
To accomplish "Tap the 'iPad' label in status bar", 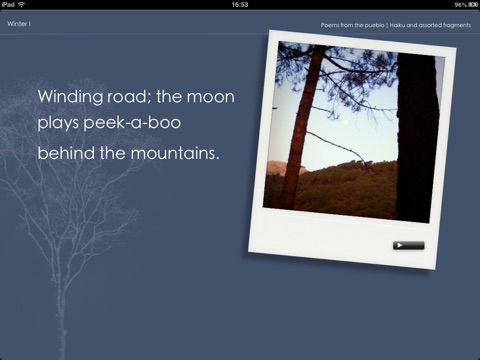I will pos(8,4).
